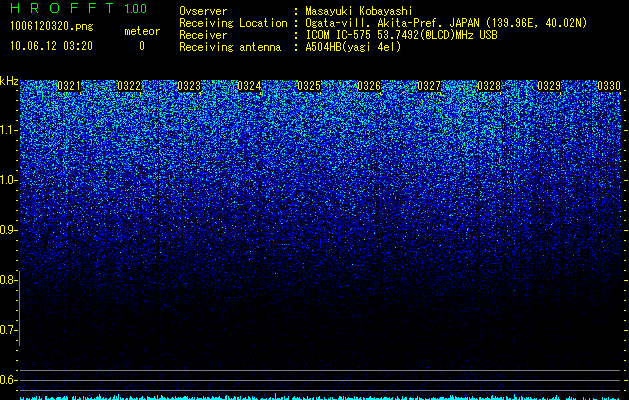The width and height of the screenshot is (629, 400).
Task: Click the 0324 time marker
Action: click(249, 86)
